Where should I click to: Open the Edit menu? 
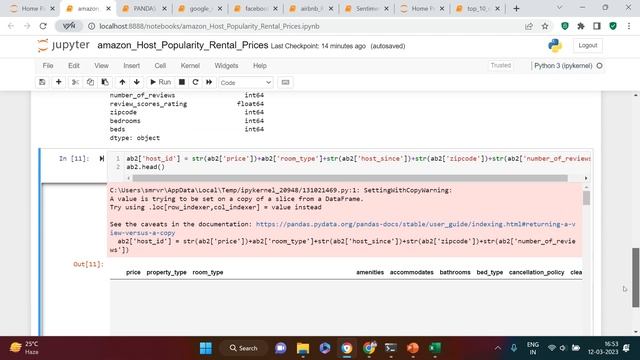(x=73, y=65)
